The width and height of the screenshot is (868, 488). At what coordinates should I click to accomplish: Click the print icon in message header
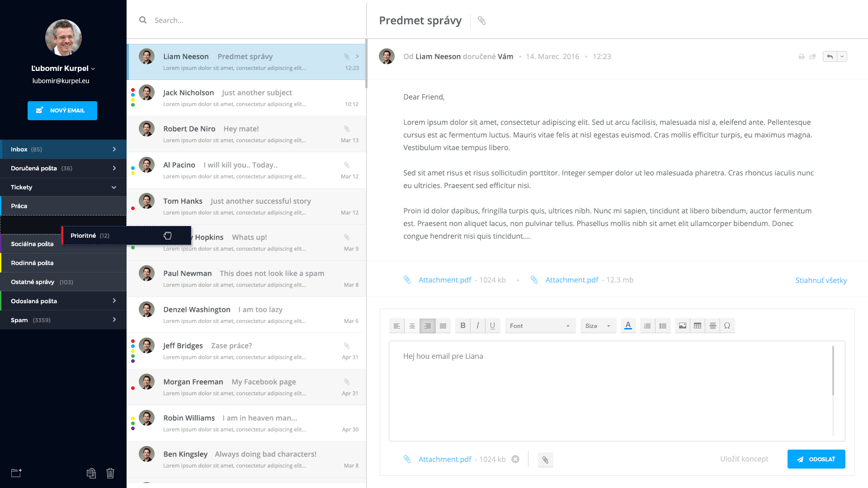pos(801,57)
